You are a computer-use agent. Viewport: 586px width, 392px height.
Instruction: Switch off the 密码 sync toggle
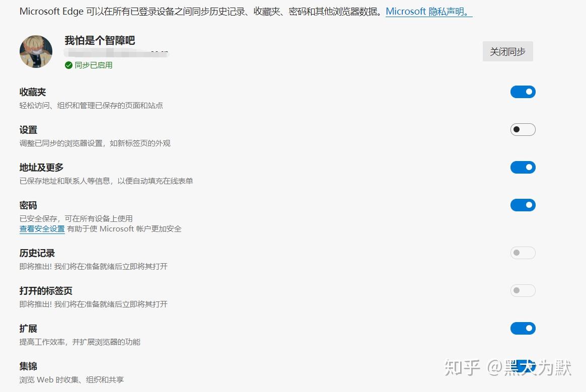pyautogui.click(x=523, y=205)
